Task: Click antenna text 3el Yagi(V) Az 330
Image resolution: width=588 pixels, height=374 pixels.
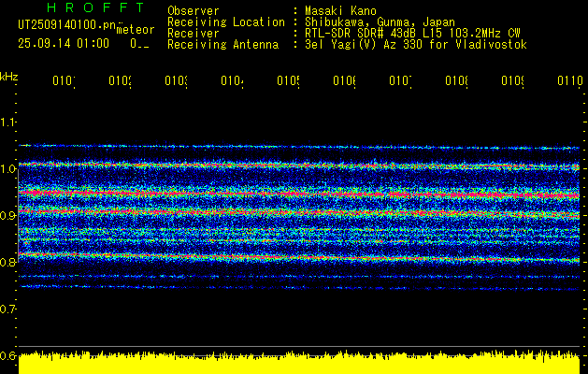Action: [x=366, y=45]
